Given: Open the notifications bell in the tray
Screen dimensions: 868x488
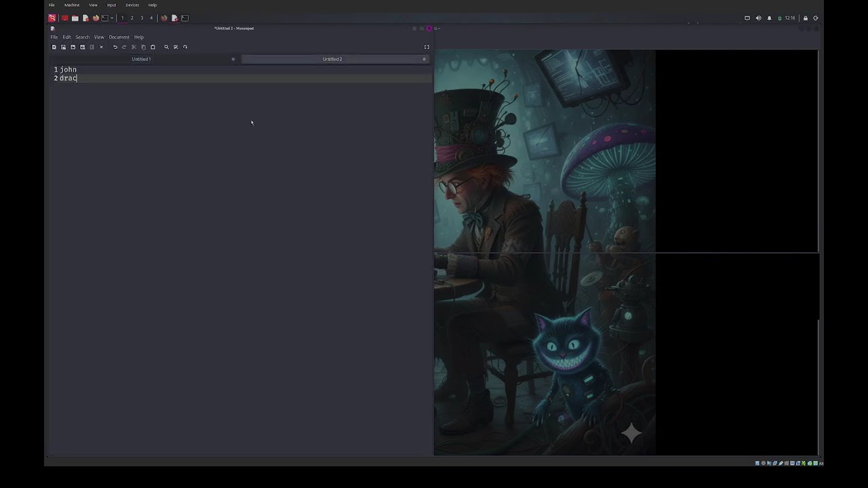Looking at the screenshot, I should tap(770, 18).
